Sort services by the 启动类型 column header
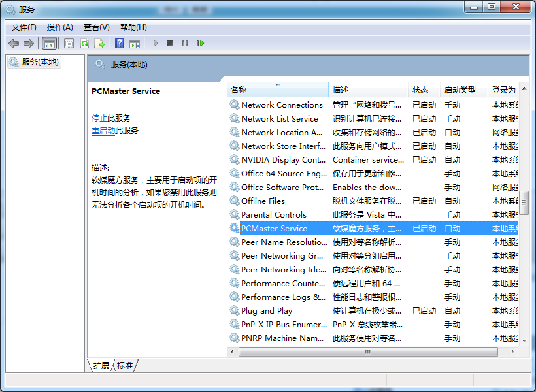Viewport: 536px width, 392px height. (x=460, y=90)
